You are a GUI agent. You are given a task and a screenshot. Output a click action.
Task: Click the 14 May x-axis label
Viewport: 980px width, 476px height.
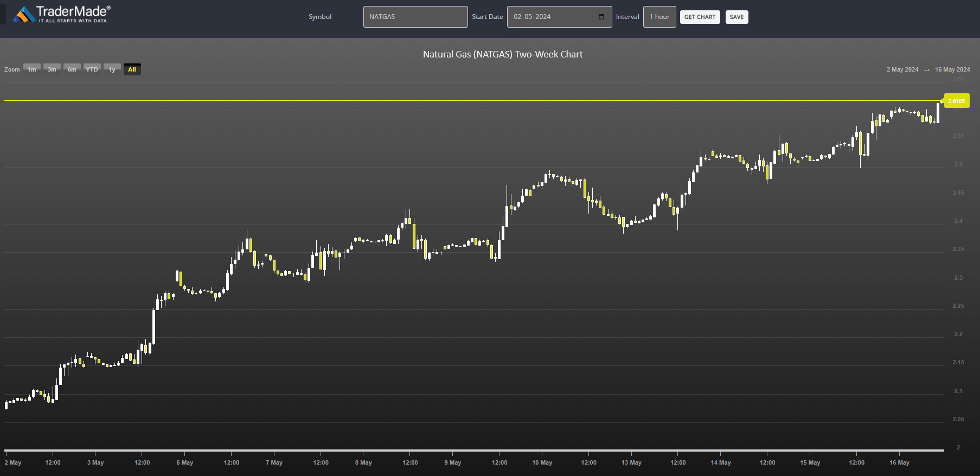721,462
